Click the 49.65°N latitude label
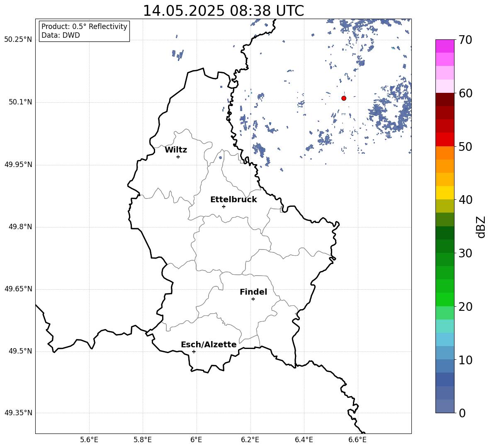Image resolution: width=491 pixels, height=448 pixels. [x=18, y=289]
